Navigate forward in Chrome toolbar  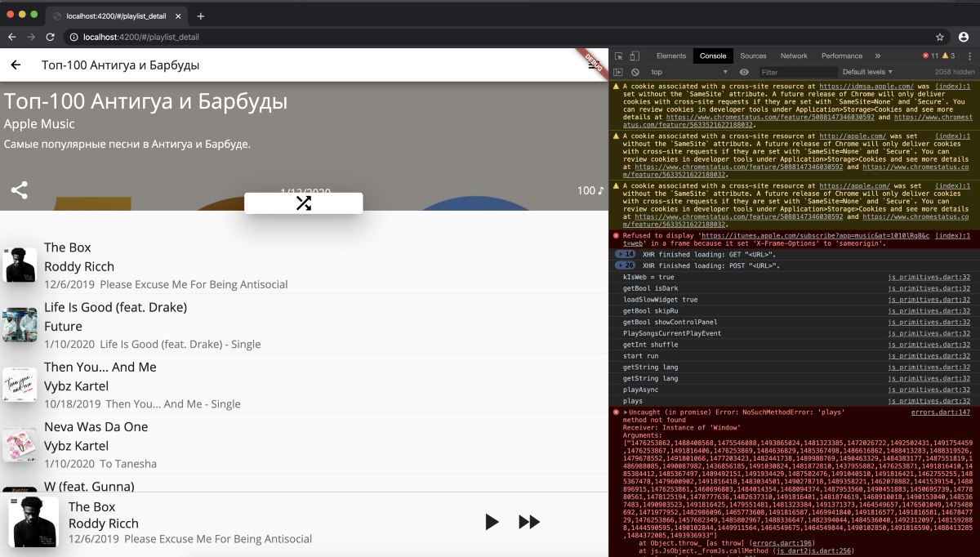click(31, 37)
